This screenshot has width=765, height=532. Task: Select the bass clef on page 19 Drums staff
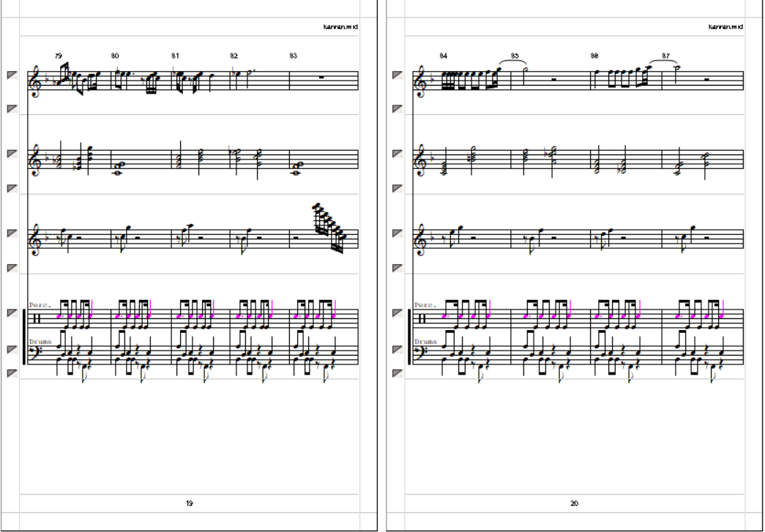(x=34, y=353)
